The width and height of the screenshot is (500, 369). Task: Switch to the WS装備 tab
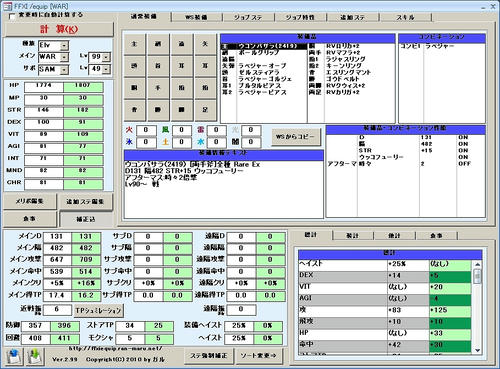[196, 17]
